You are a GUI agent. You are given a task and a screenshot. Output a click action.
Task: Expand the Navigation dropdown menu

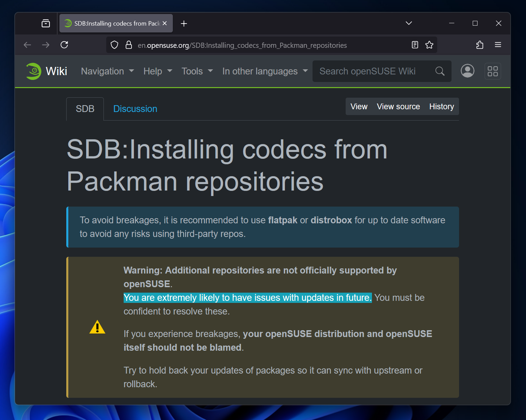[x=107, y=71]
